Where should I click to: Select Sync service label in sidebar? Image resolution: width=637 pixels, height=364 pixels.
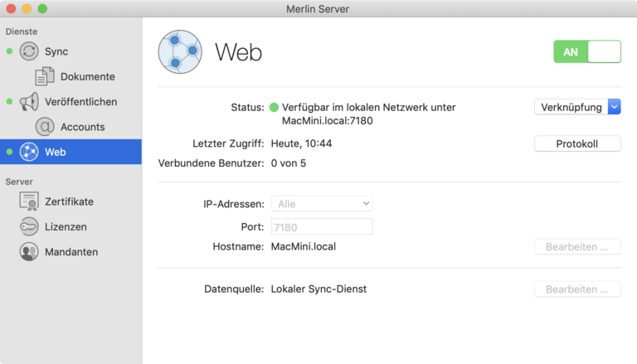(56, 51)
